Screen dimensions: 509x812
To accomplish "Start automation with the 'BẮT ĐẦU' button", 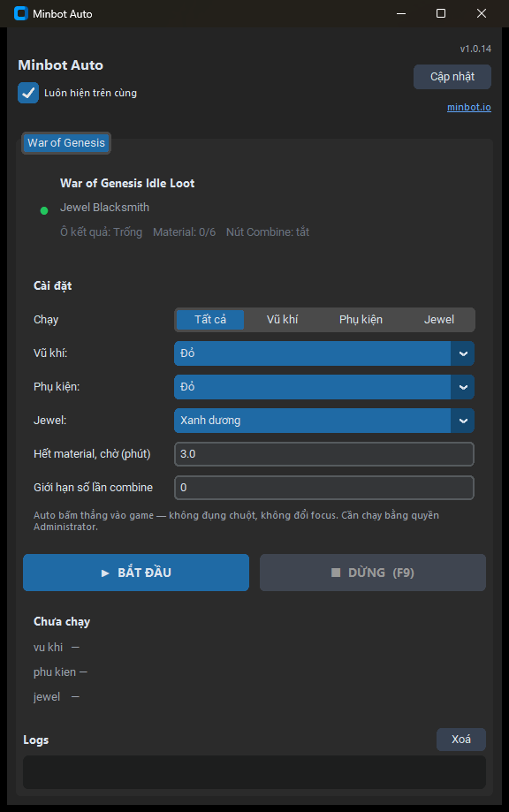I will tap(136, 573).
